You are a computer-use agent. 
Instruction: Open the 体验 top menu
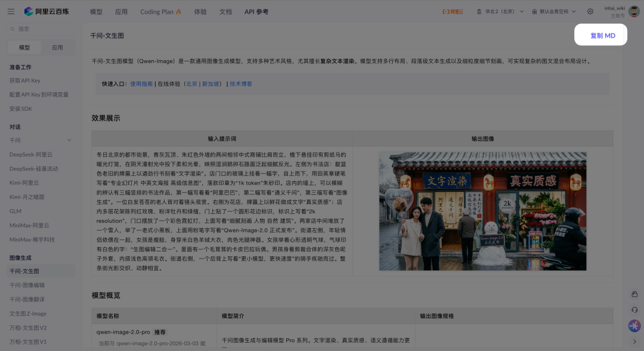(200, 12)
